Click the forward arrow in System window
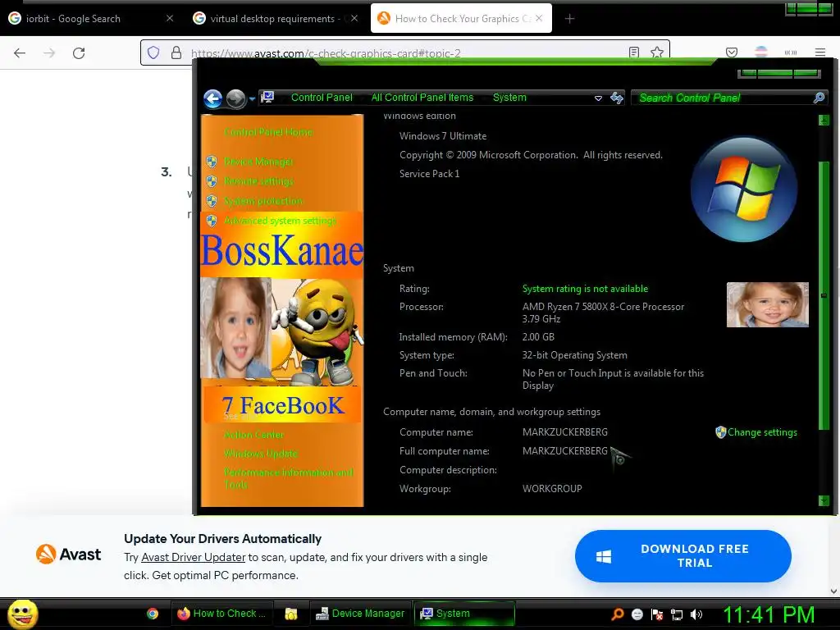This screenshot has height=630, width=840. [x=235, y=98]
